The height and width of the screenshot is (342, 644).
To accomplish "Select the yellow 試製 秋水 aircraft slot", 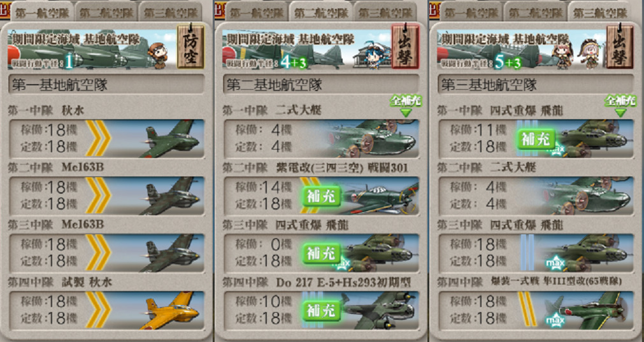I will [x=107, y=311].
